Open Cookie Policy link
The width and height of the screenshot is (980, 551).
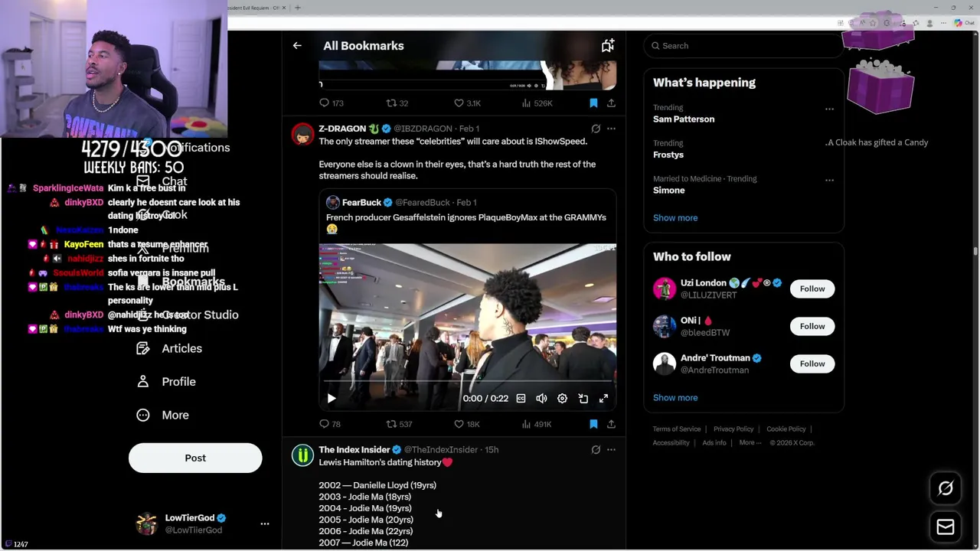click(786, 429)
